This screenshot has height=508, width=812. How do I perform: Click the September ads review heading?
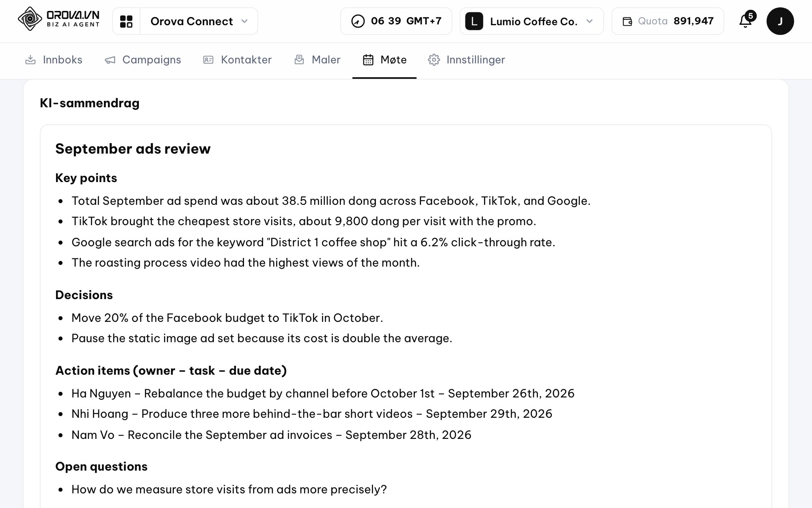(133, 149)
